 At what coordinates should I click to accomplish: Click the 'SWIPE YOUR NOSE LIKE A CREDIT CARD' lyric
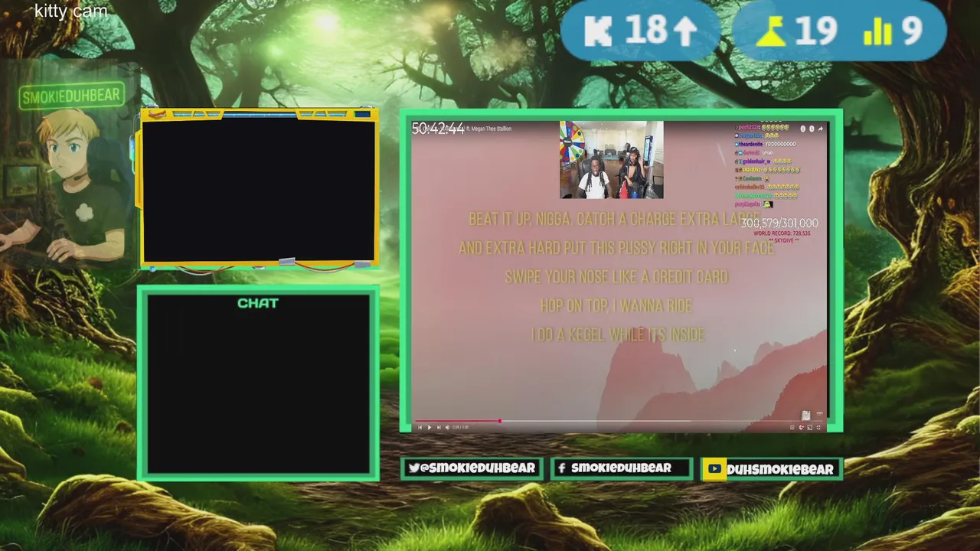(x=616, y=277)
